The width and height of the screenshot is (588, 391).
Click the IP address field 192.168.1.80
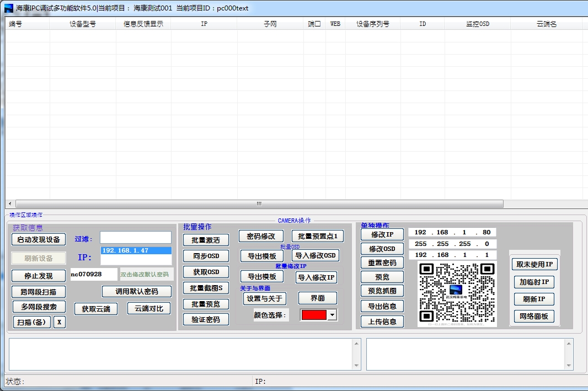point(452,232)
